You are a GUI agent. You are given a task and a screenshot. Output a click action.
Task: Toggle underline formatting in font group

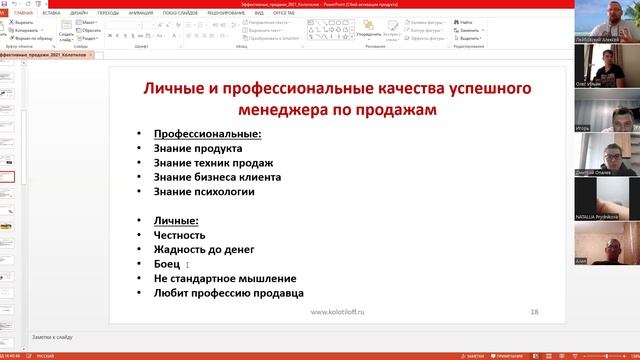125,36
